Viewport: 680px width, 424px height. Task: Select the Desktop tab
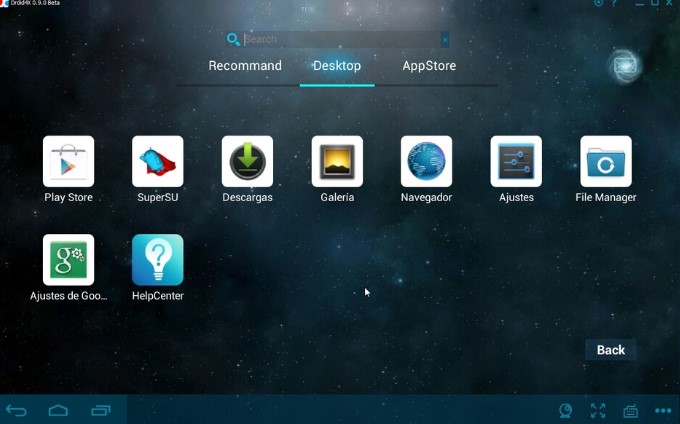(337, 65)
